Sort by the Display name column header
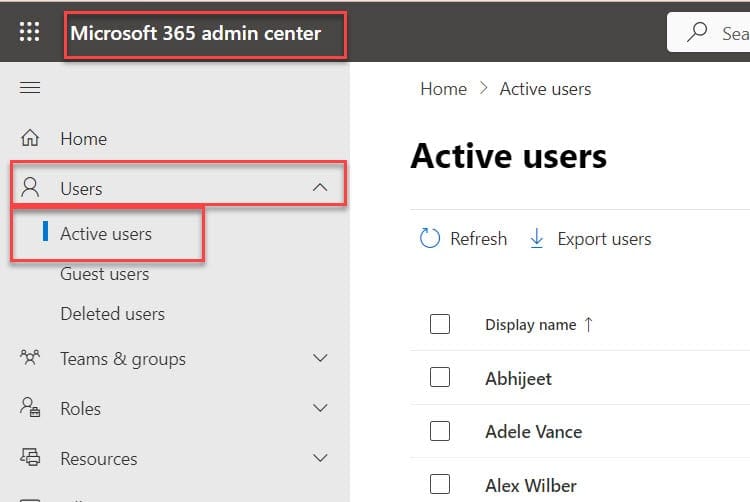This screenshot has height=502, width=750. point(530,325)
